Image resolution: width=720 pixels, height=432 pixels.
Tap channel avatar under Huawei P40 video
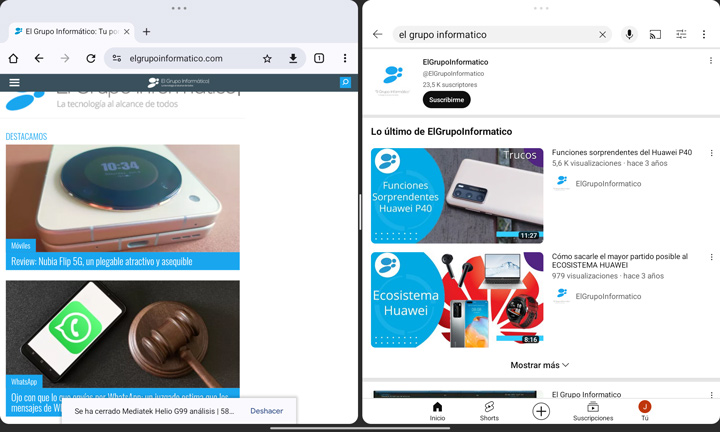click(x=561, y=183)
